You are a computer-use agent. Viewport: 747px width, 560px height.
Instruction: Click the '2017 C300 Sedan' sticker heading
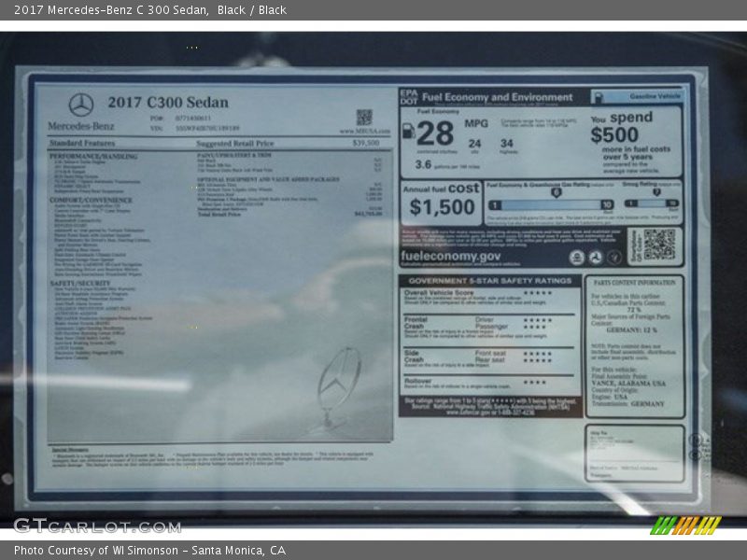point(168,103)
